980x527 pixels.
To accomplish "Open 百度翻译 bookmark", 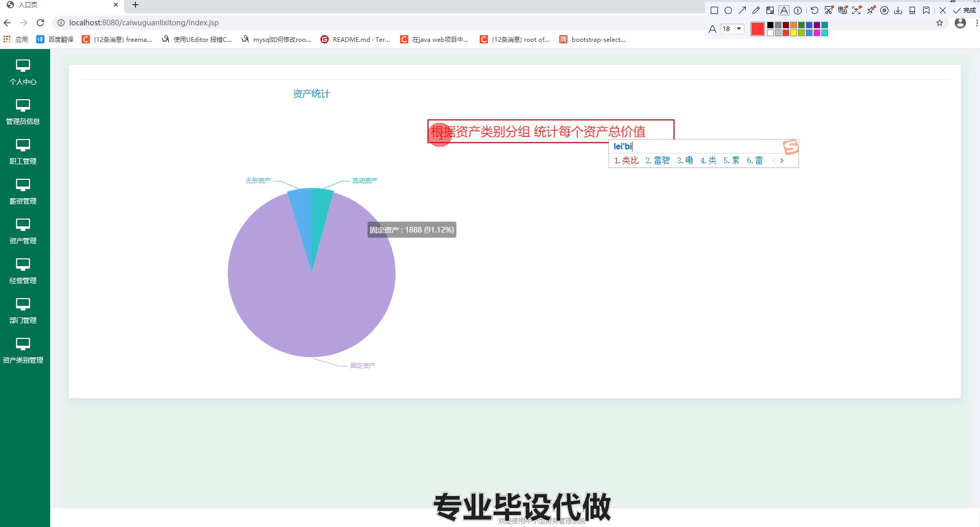I will (55, 39).
